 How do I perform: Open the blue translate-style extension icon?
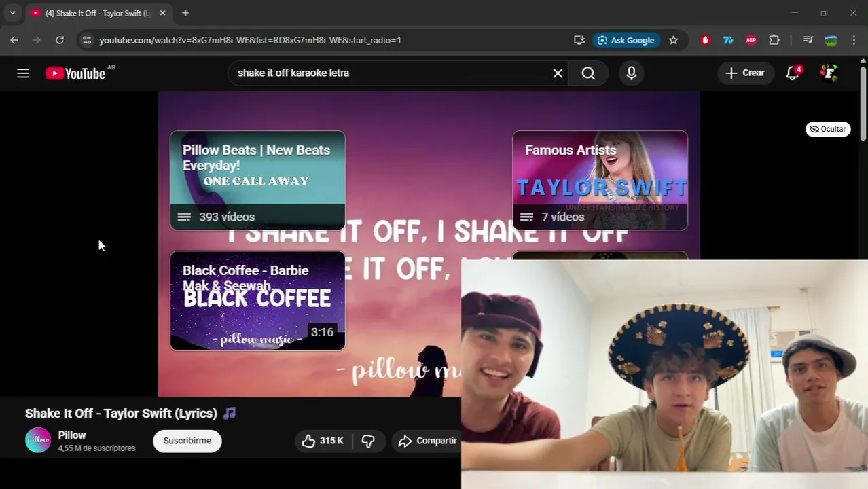pos(728,40)
